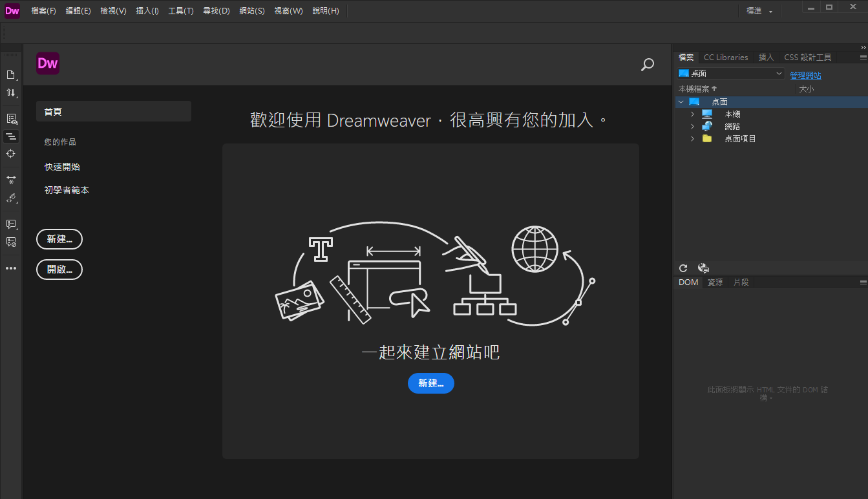Toggle the Expand All code lines icon
Viewport: 868px width, 499px height.
pos(11,136)
